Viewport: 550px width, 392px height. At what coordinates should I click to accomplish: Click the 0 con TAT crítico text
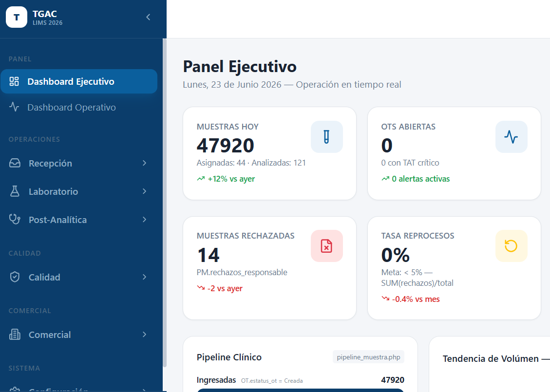pos(410,163)
